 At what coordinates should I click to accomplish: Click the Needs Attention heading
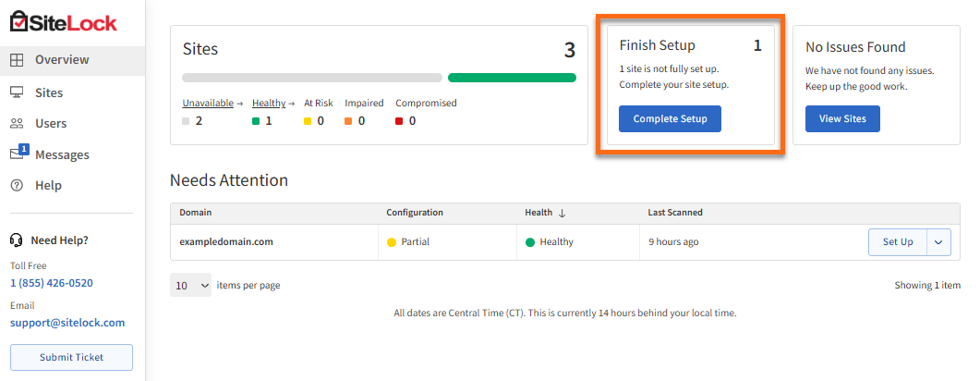click(x=229, y=181)
